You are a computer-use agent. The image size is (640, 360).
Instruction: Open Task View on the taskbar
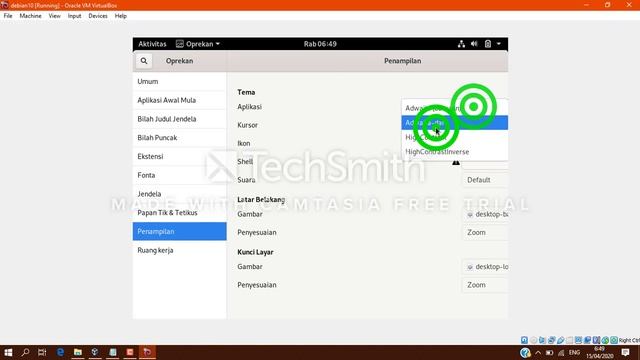tap(42, 352)
